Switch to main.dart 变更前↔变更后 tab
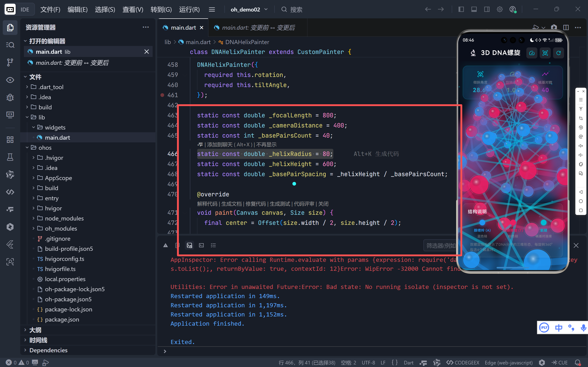This screenshot has height=367, width=588. point(258,28)
